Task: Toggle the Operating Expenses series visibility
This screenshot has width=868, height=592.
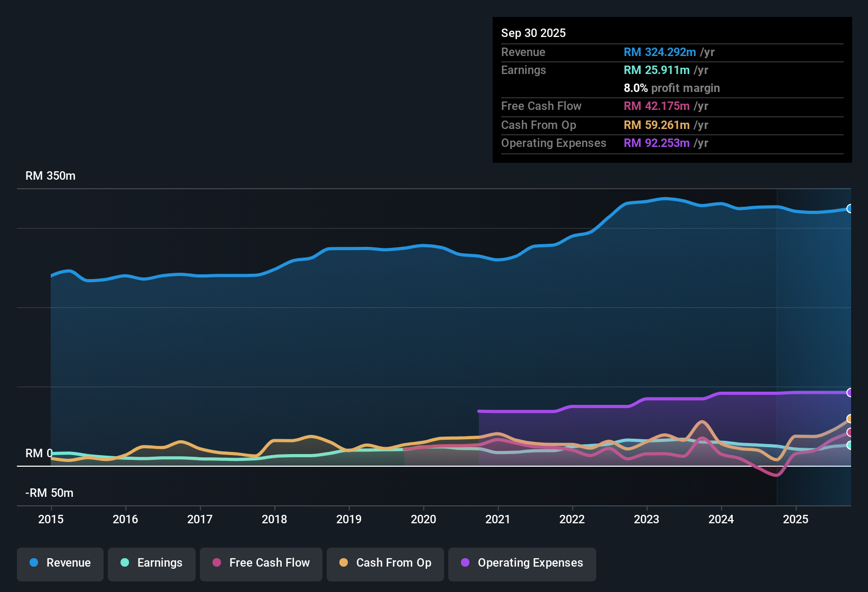Action: coord(522,563)
